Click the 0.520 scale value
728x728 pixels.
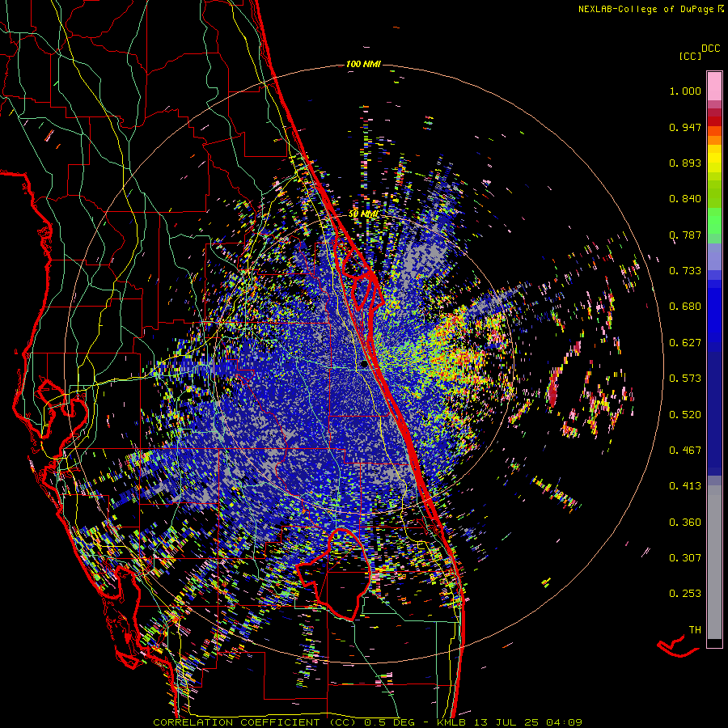[685, 415]
